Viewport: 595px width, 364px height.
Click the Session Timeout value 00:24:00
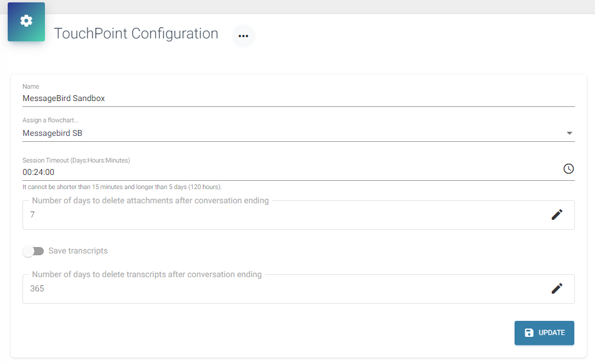tap(38, 172)
